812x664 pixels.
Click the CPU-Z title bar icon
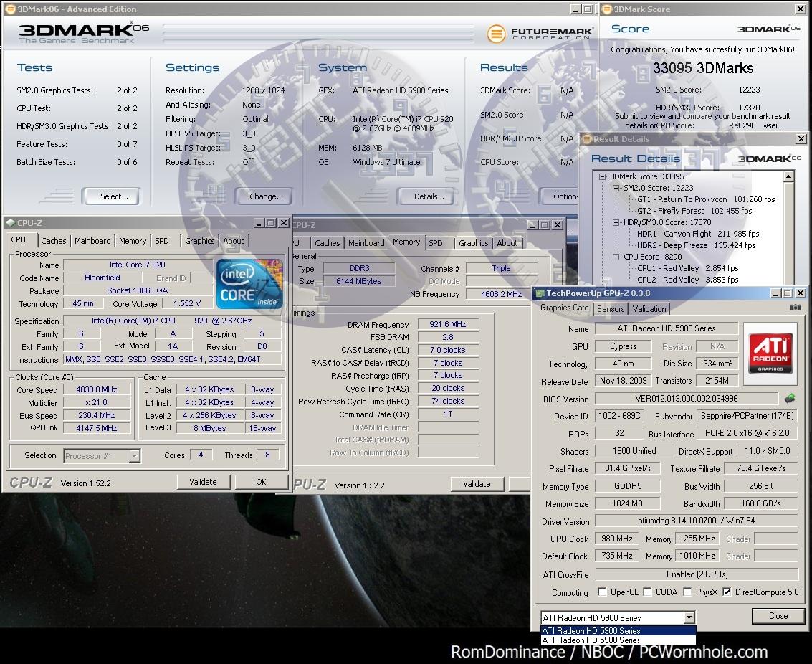(10, 223)
